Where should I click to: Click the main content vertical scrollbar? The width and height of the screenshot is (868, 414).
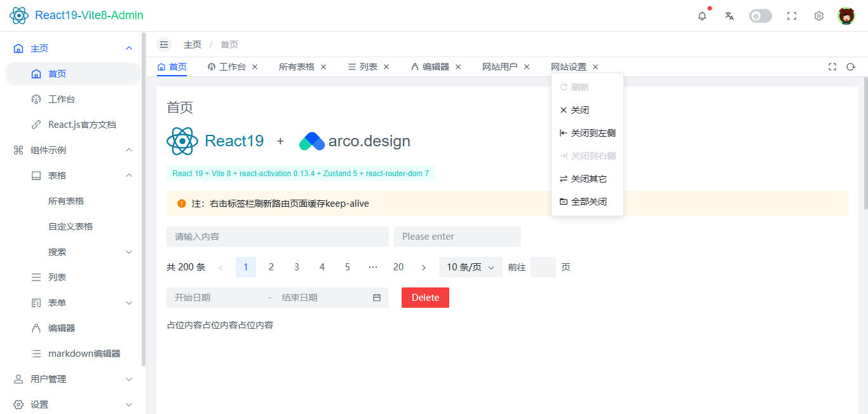[x=865, y=143]
